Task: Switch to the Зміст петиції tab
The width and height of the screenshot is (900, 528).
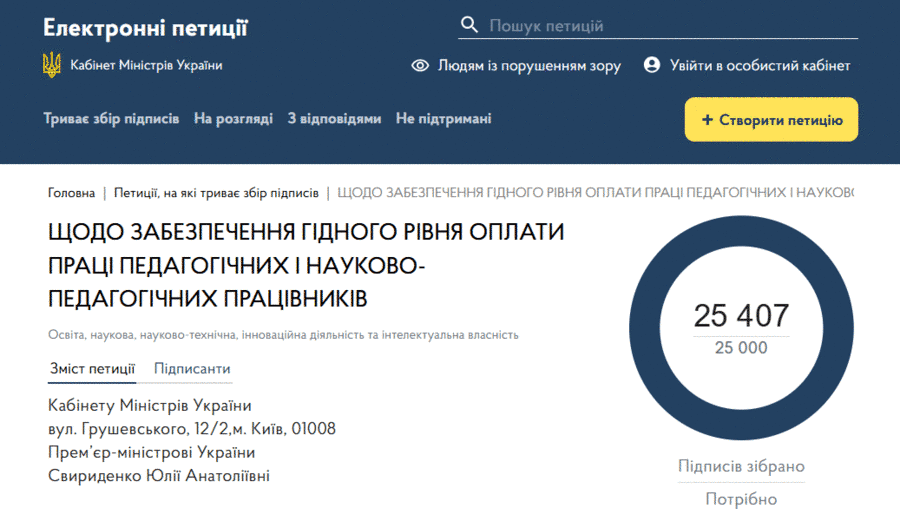Action: point(93,369)
